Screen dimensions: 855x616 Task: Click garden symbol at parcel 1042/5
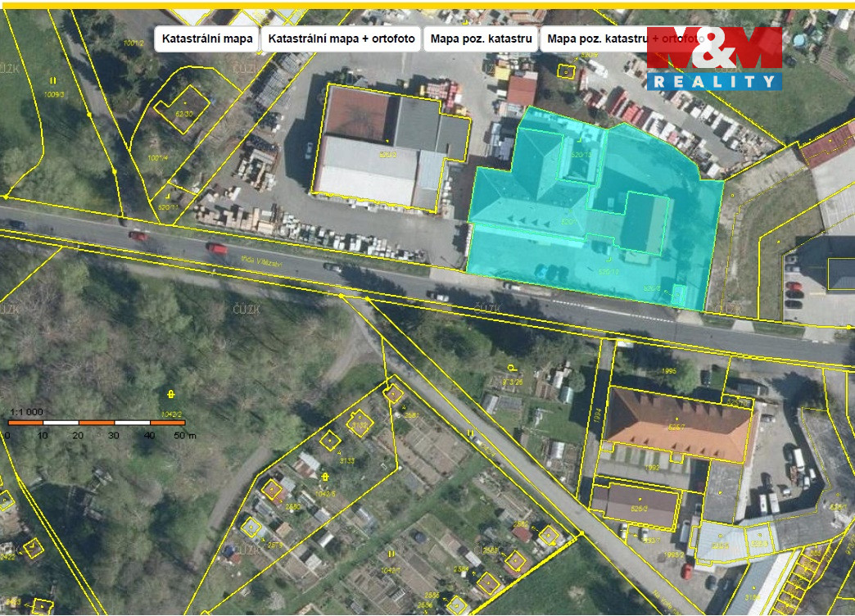[x=324, y=476]
